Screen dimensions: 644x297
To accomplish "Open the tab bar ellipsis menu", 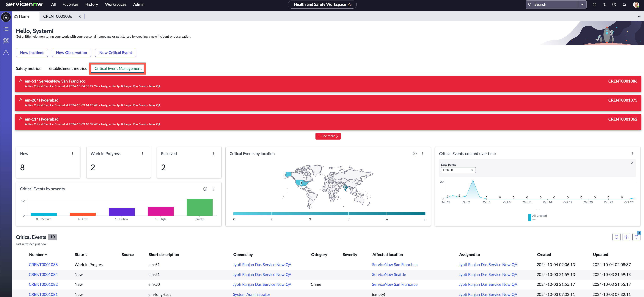I will point(640,16).
